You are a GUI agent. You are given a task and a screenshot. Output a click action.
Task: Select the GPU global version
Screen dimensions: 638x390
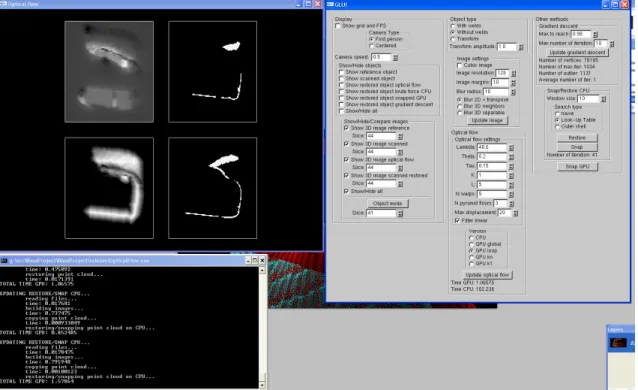click(x=472, y=244)
